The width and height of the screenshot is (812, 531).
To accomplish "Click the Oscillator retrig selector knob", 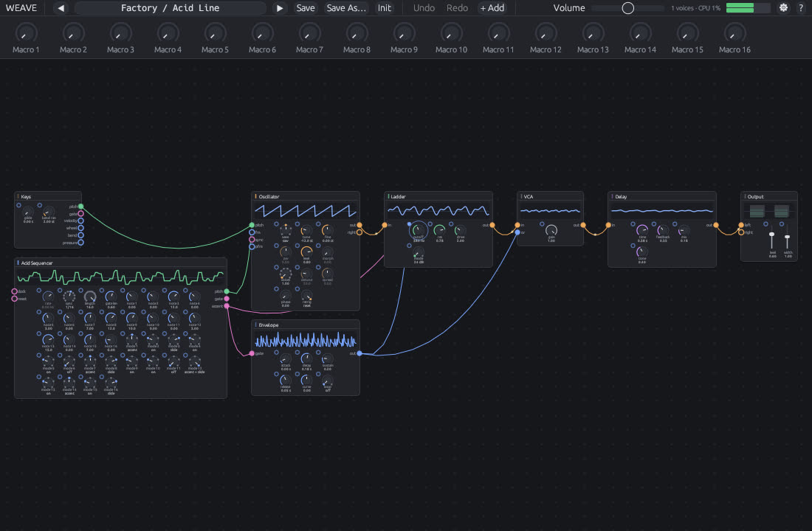I will (x=306, y=296).
